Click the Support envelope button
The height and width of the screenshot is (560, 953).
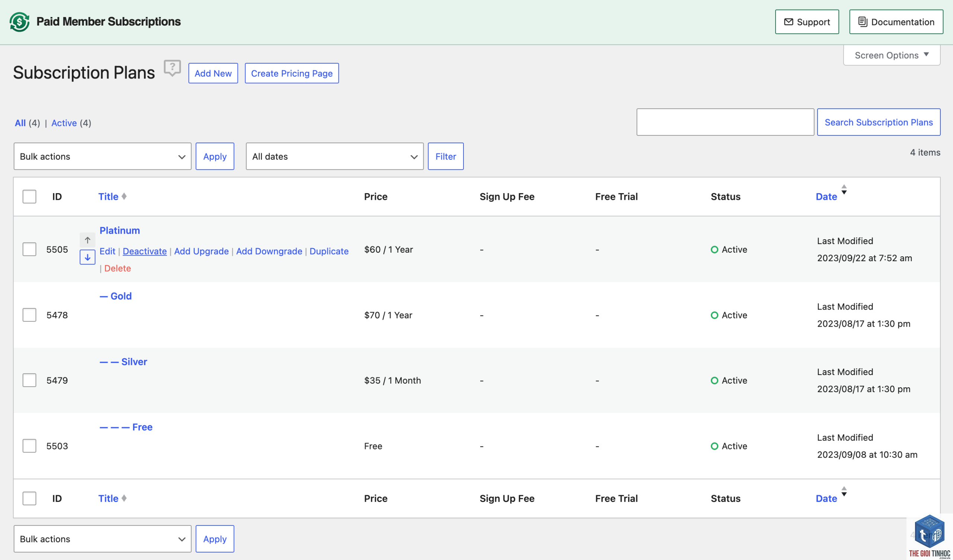[x=807, y=22]
